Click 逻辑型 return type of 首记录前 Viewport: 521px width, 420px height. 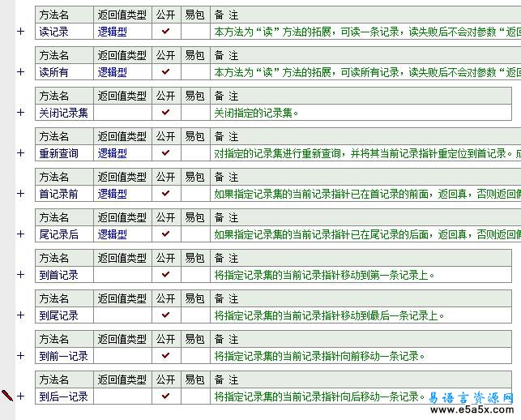tap(113, 195)
